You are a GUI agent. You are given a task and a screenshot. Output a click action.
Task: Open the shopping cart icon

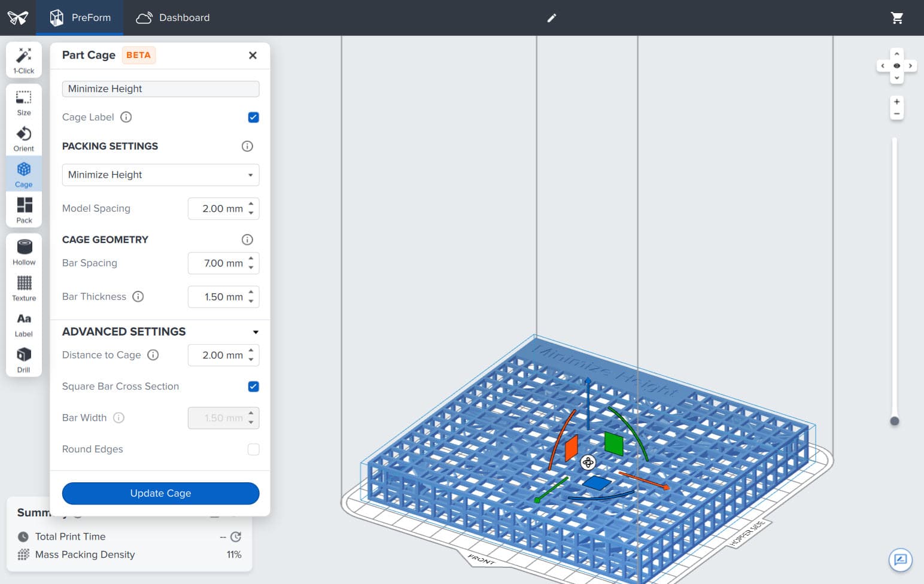click(896, 18)
